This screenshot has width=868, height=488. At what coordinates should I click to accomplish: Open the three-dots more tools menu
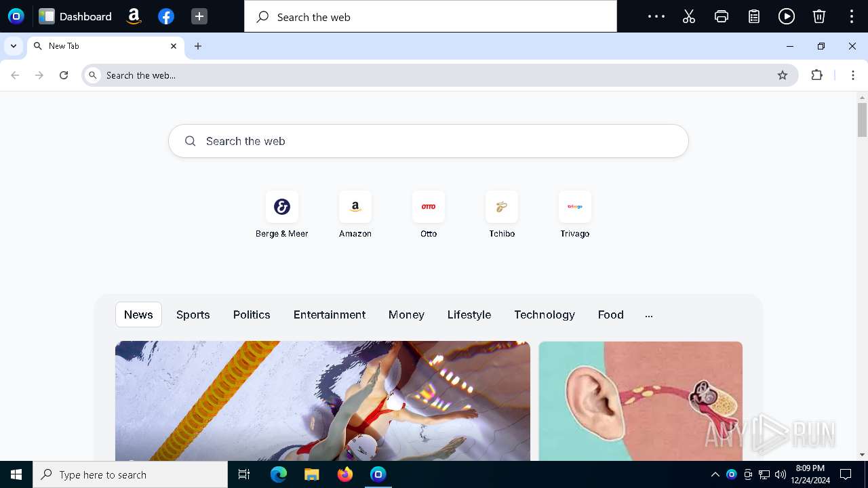(656, 16)
